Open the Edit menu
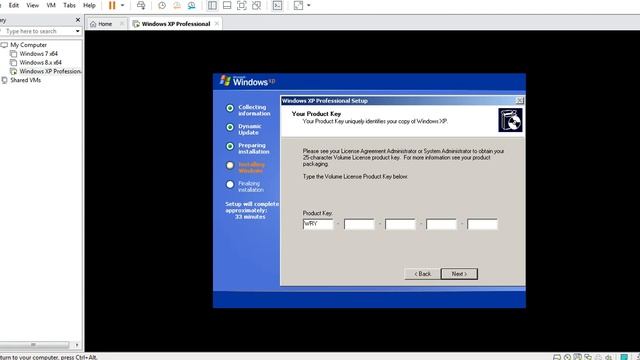640x360 pixels. (x=13, y=5)
